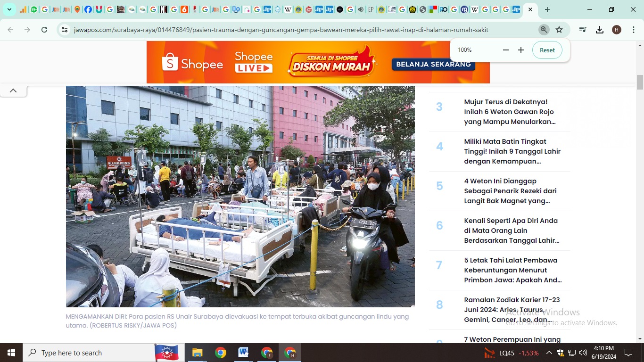Open a new tab with the plus button

coord(547,9)
